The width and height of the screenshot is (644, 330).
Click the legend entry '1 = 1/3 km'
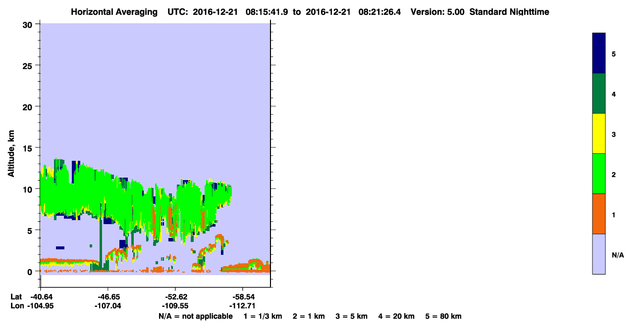tap(263, 316)
